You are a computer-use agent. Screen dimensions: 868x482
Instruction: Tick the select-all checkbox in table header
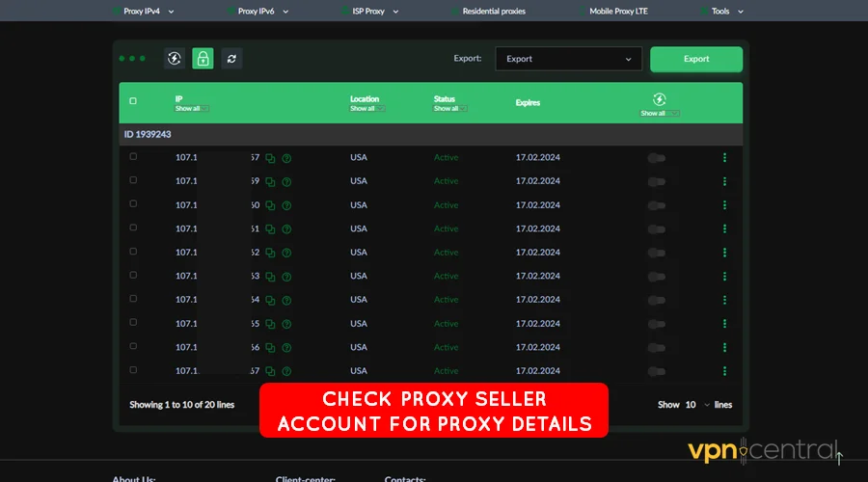point(133,101)
